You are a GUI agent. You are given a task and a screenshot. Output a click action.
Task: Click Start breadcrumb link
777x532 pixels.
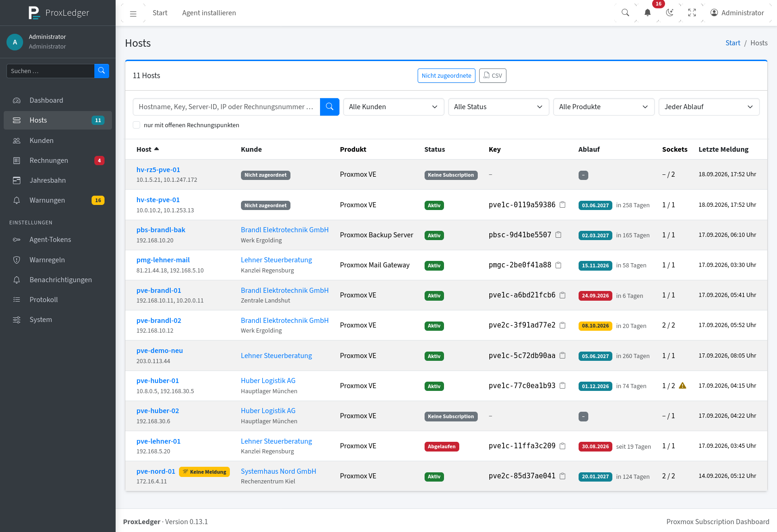[x=733, y=43]
